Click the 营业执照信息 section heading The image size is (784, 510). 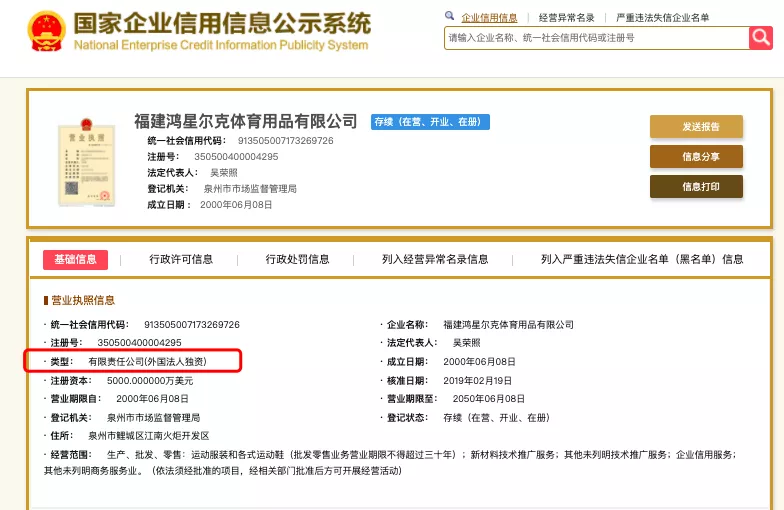pyautogui.click(x=83, y=300)
